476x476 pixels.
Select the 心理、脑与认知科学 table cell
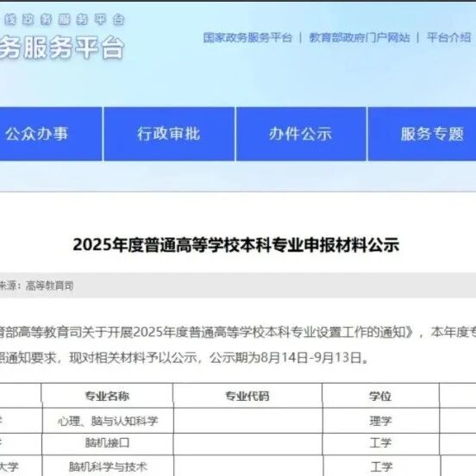pos(108,421)
